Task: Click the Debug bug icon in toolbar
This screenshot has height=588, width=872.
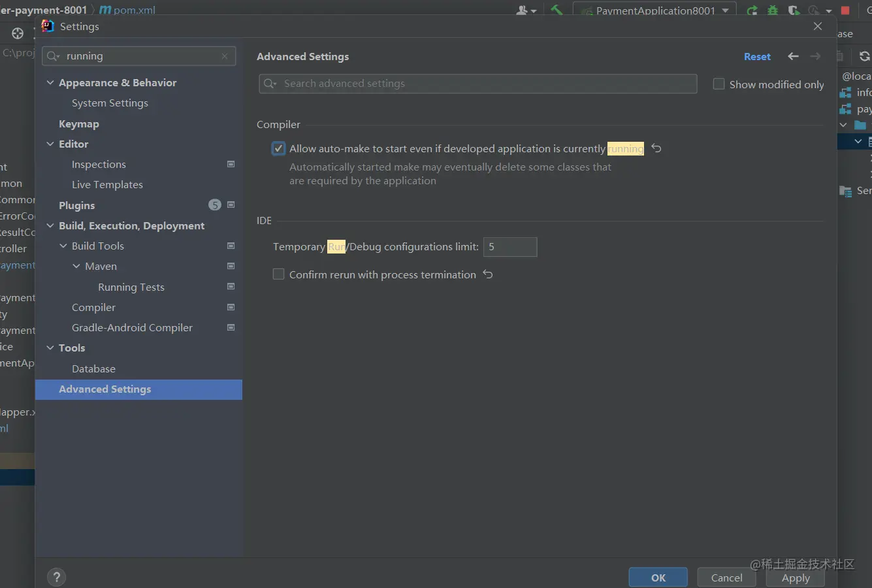Action: [773, 10]
